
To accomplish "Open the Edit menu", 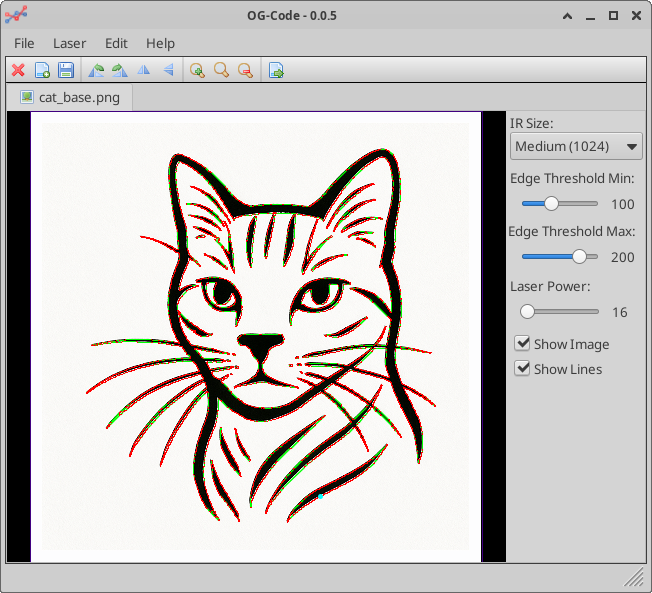I will 116,43.
